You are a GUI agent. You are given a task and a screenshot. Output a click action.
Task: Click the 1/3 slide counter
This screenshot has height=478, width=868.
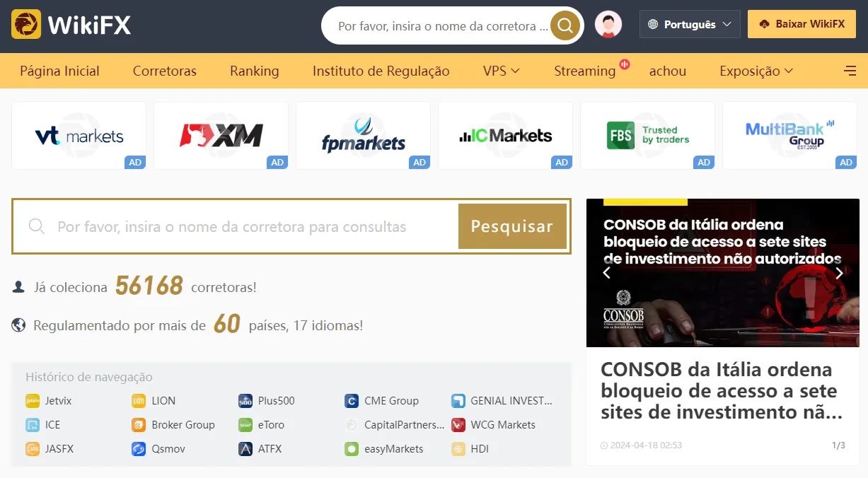tap(838, 445)
